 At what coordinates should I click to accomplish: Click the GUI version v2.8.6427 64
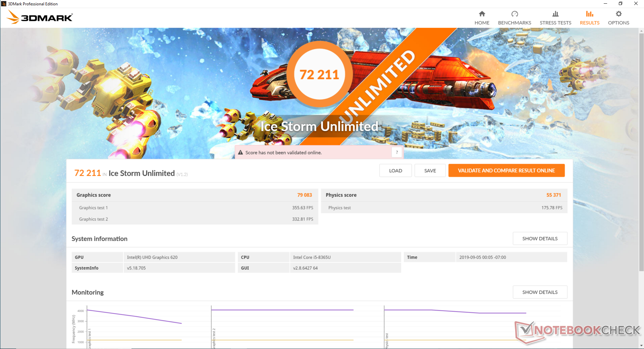click(x=305, y=268)
